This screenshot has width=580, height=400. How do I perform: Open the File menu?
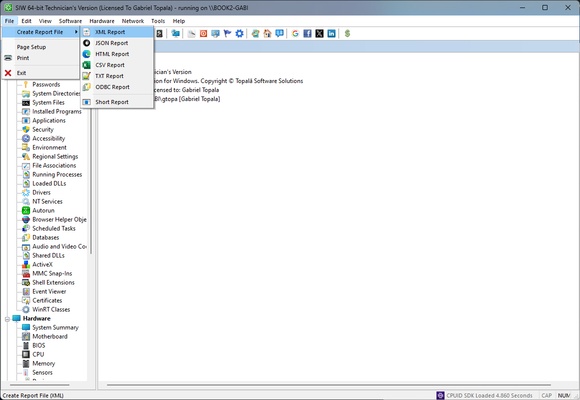coord(9,21)
